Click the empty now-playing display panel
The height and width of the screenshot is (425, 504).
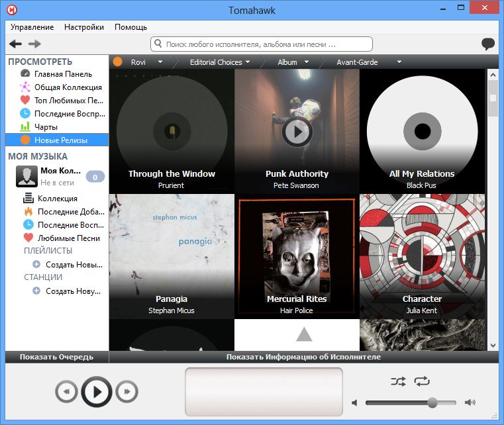(x=264, y=392)
